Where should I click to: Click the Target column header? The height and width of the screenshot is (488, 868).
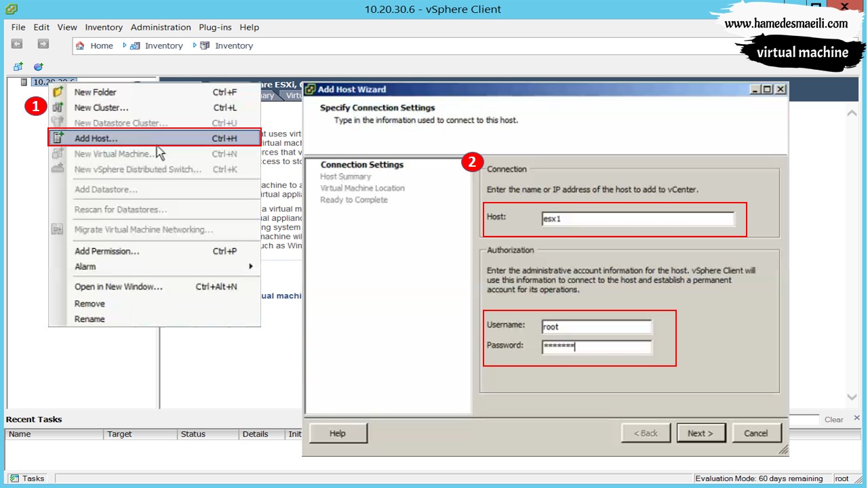[x=140, y=434]
